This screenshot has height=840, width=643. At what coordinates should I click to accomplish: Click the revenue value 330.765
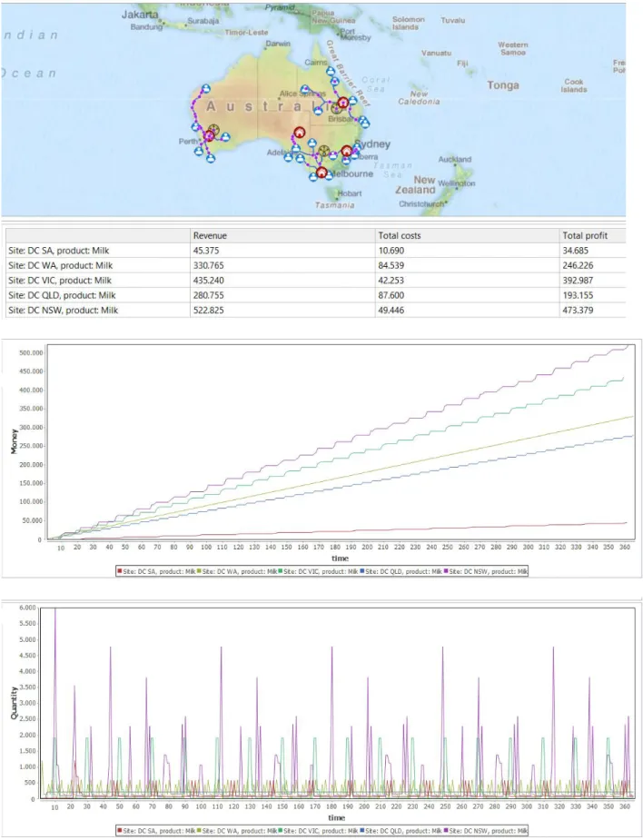click(x=209, y=265)
